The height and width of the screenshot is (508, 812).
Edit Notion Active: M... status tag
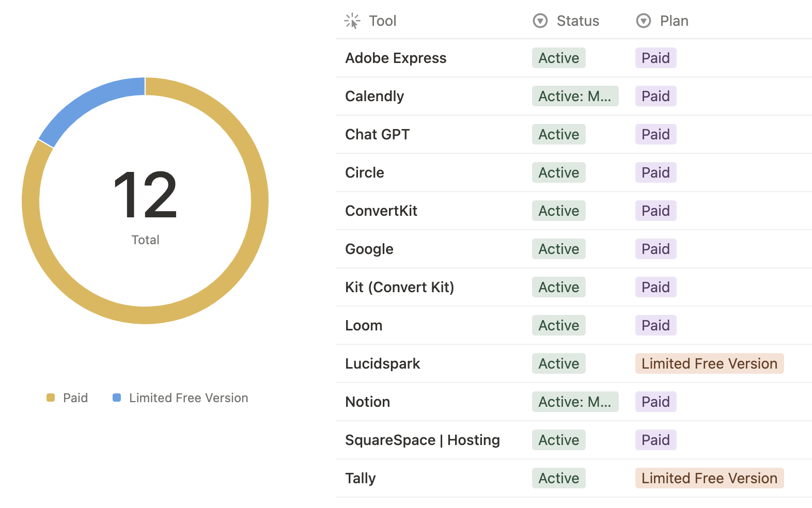coord(575,402)
